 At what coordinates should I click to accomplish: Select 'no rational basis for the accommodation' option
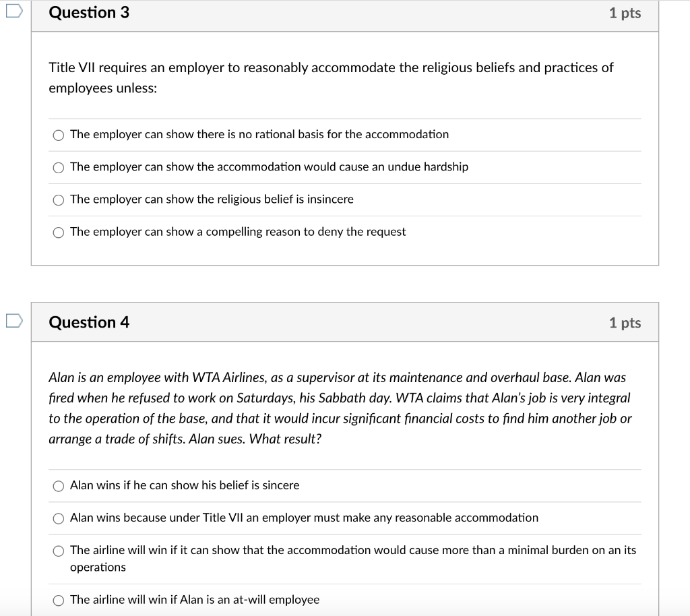click(x=59, y=135)
